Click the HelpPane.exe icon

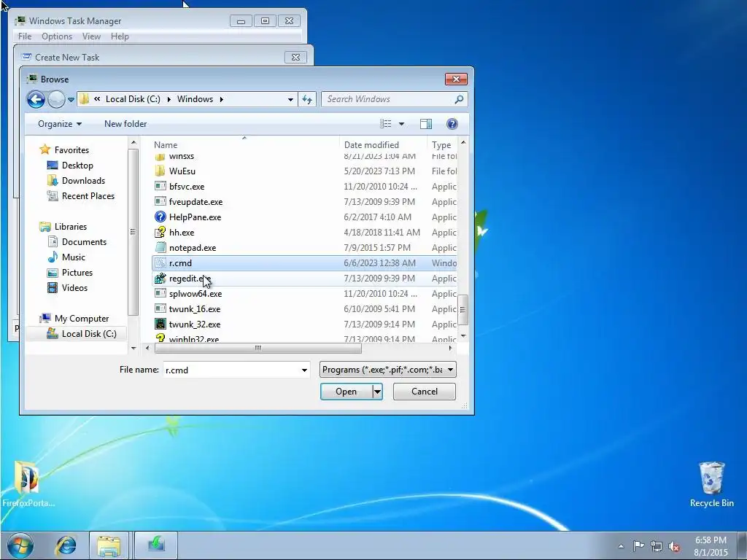tap(160, 217)
